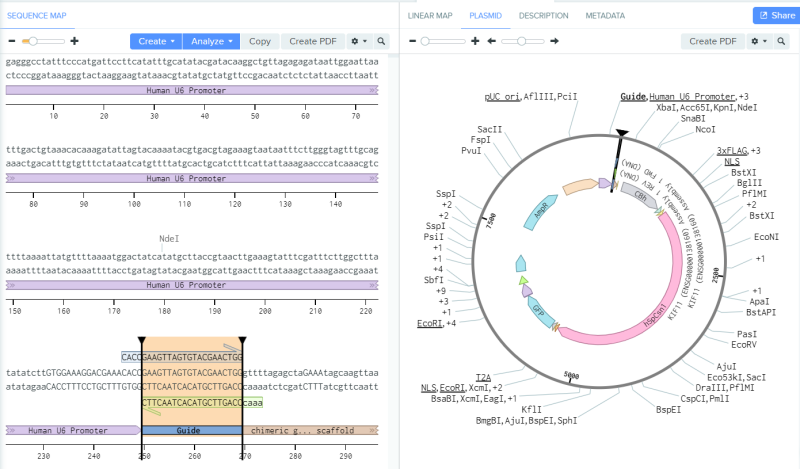Create PDF of the sequence map
Viewport: 800px width, 469px height.
click(x=313, y=41)
